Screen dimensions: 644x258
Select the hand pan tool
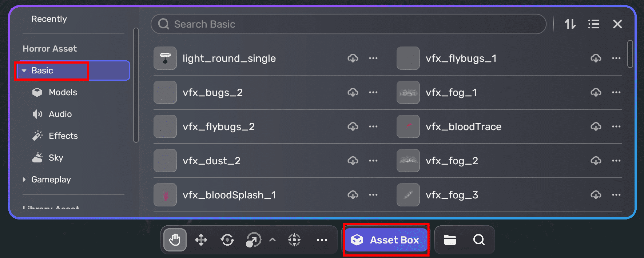coord(175,240)
